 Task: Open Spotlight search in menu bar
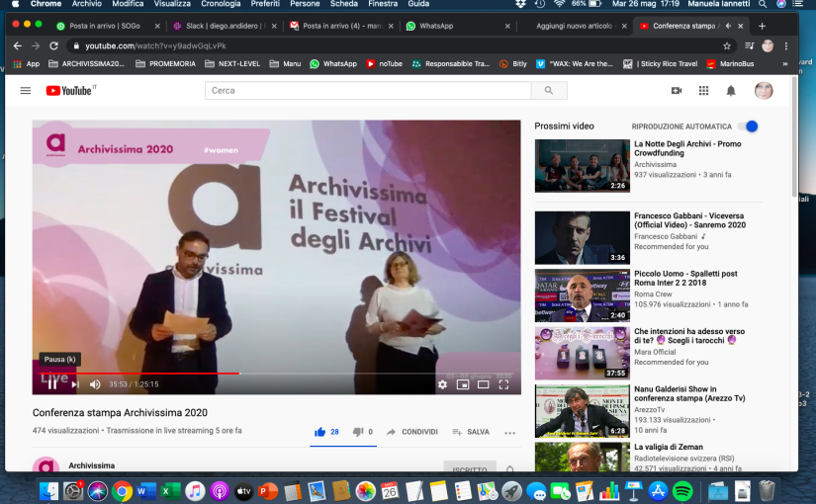(x=763, y=4)
